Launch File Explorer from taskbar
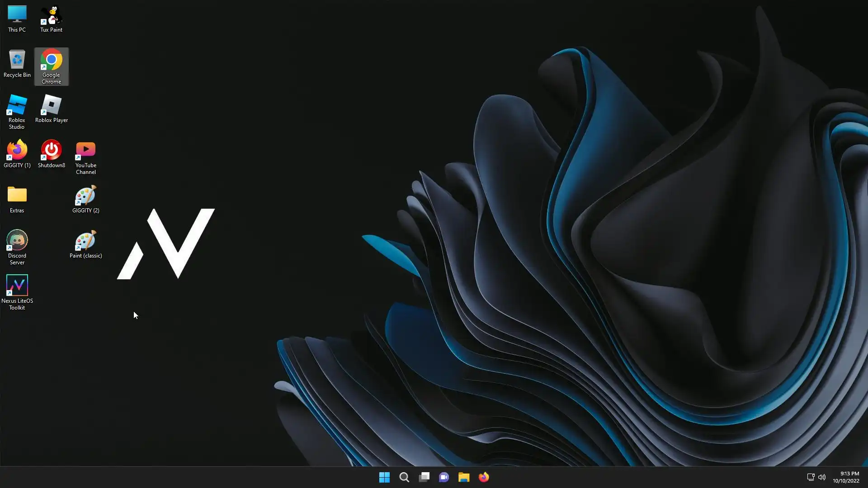Screen dimensions: 868x488 coord(464,477)
